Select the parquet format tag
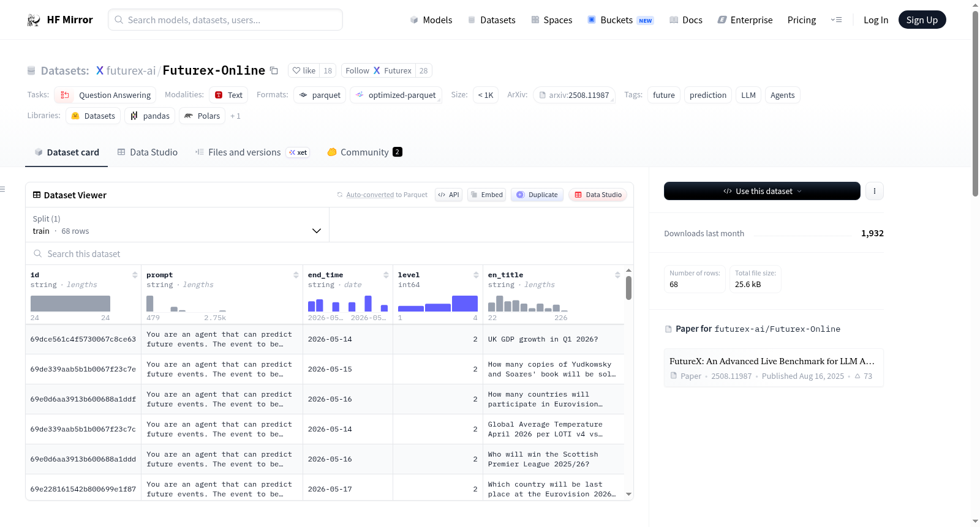Screen dimensions: 980x527 (x=320, y=95)
